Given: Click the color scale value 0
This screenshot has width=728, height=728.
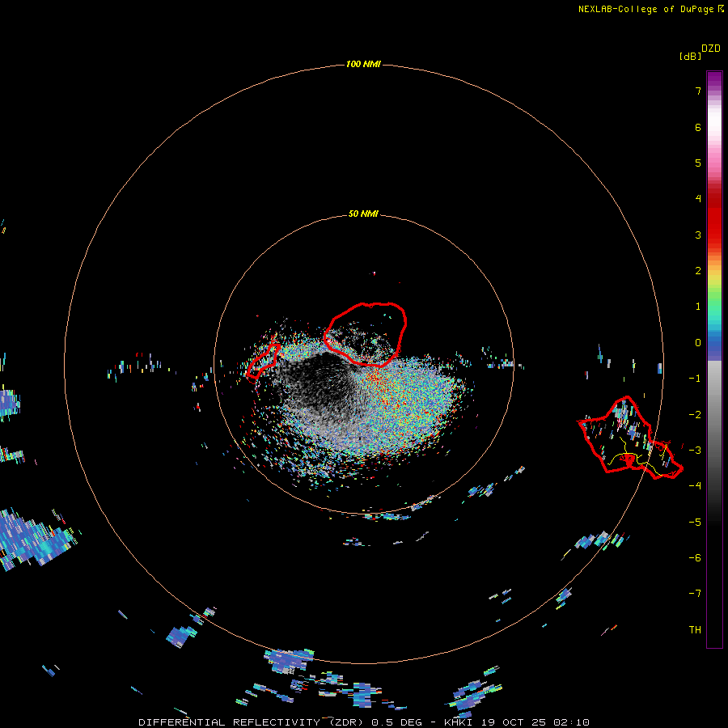Looking at the screenshot, I should point(698,343).
